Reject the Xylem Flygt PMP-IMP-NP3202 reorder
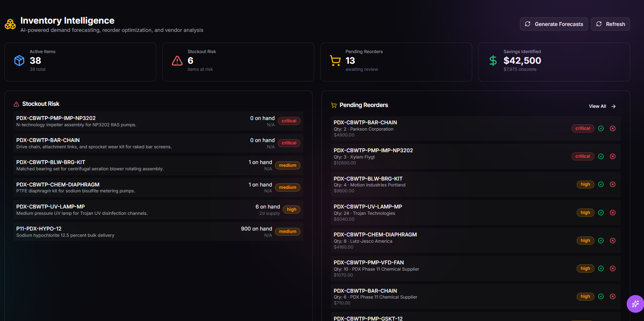Viewport: 644px width, 321px height. coord(613,157)
